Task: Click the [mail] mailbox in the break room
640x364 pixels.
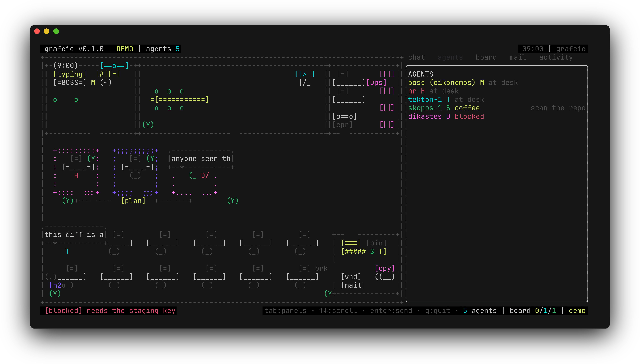Action: pyautogui.click(x=353, y=285)
